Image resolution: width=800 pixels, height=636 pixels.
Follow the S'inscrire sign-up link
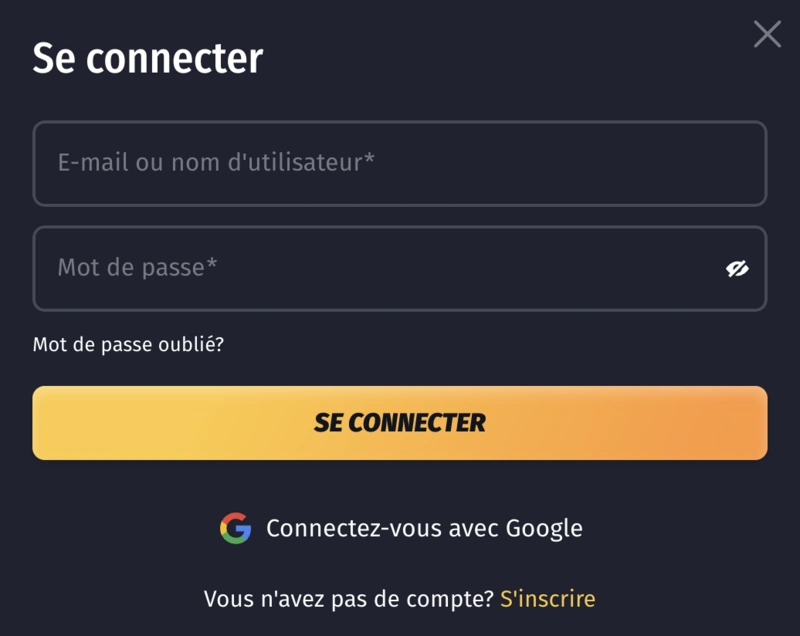[x=547, y=599]
